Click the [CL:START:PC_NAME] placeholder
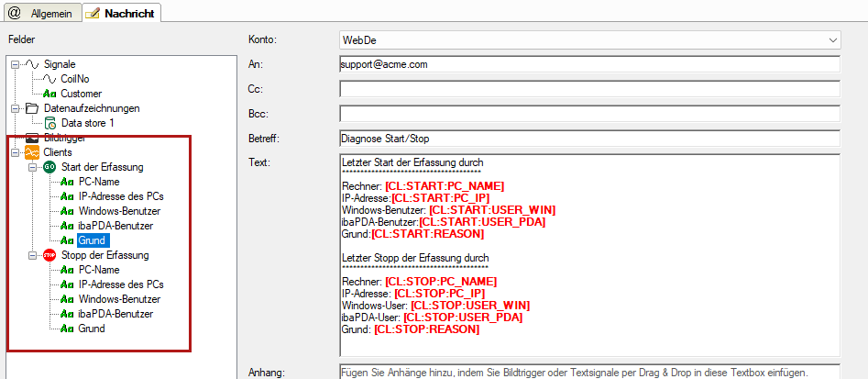Screen dimensions: 868x379 click(445, 186)
